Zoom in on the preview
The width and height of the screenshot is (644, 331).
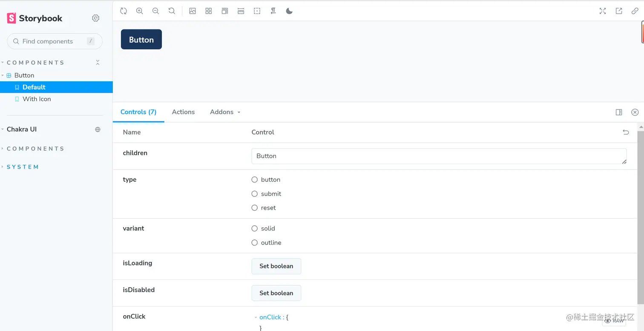(x=139, y=11)
